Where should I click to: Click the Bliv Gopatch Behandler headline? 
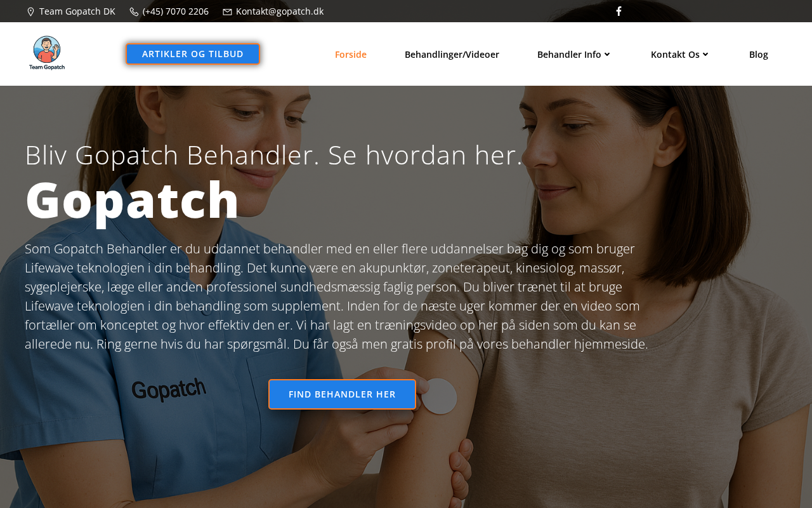[x=273, y=155]
